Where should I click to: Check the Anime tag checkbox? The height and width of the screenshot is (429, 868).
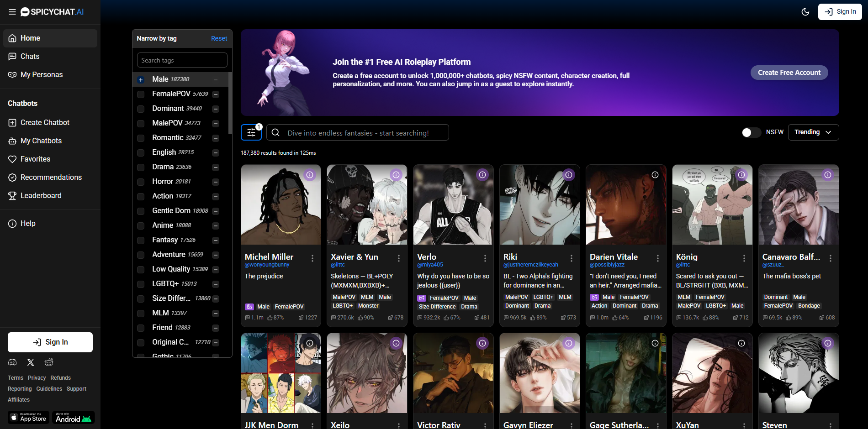pyautogui.click(x=141, y=226)
